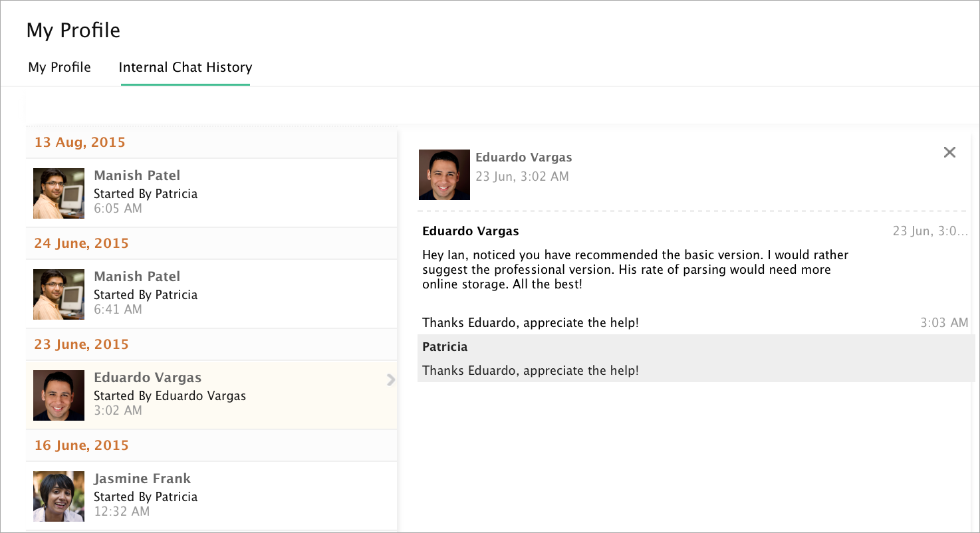Click the 3:03 AM message timestamp
Image resolution: width=980 pixels, height=533 pixels.
tap(944, 323)
